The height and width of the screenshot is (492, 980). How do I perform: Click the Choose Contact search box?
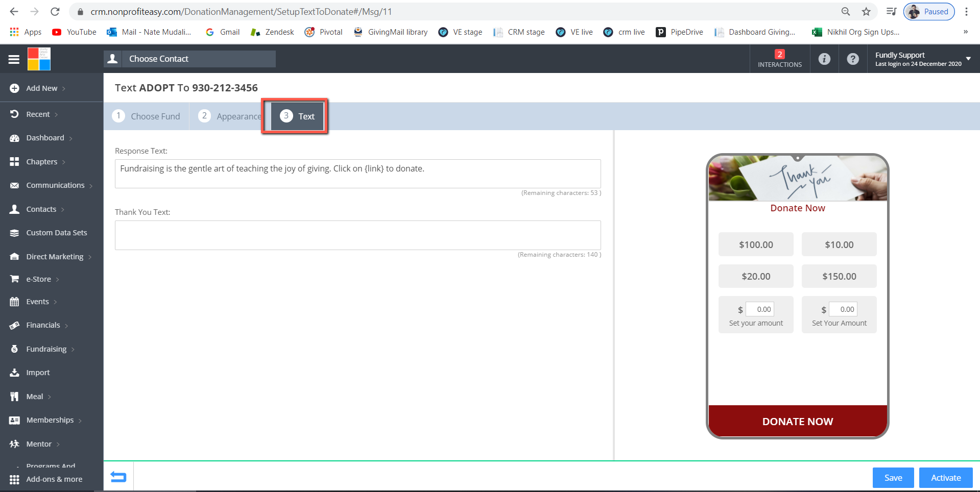pos(199,59)
